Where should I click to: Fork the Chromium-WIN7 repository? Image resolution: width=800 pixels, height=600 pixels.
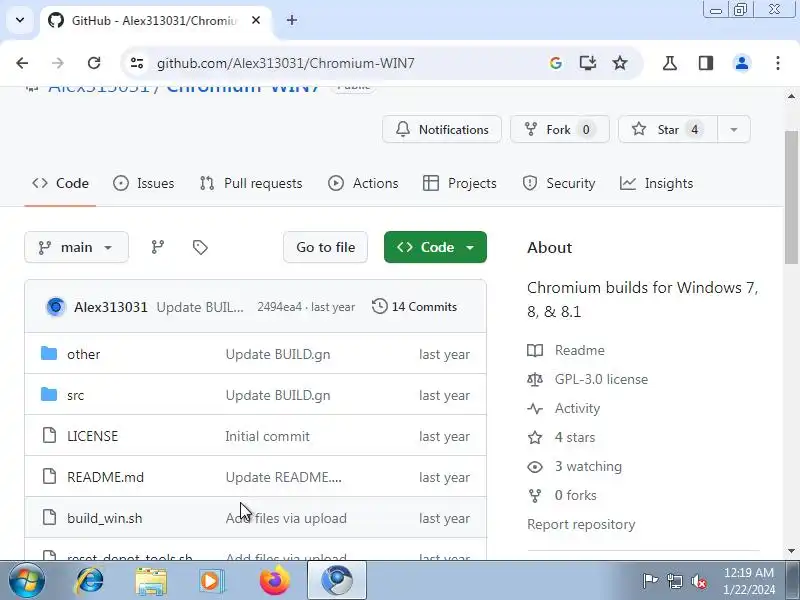pyautogui.click(x=560, y=130)
